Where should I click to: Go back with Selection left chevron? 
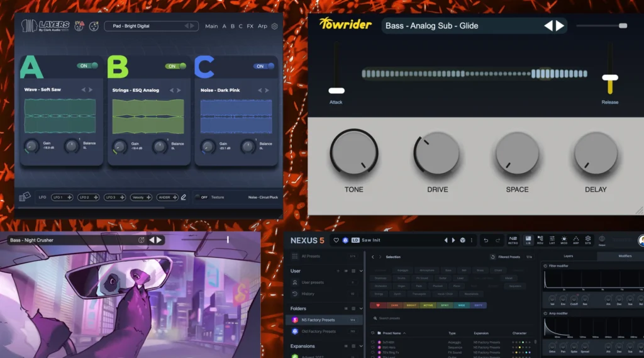pyautogui.click(x=373, y=257)
